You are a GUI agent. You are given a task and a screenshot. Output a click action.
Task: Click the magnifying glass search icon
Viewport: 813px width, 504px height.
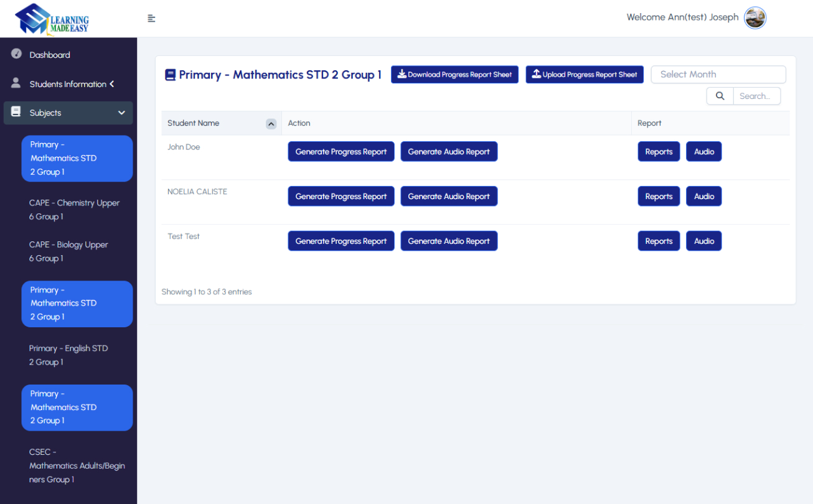coord(720,96)
